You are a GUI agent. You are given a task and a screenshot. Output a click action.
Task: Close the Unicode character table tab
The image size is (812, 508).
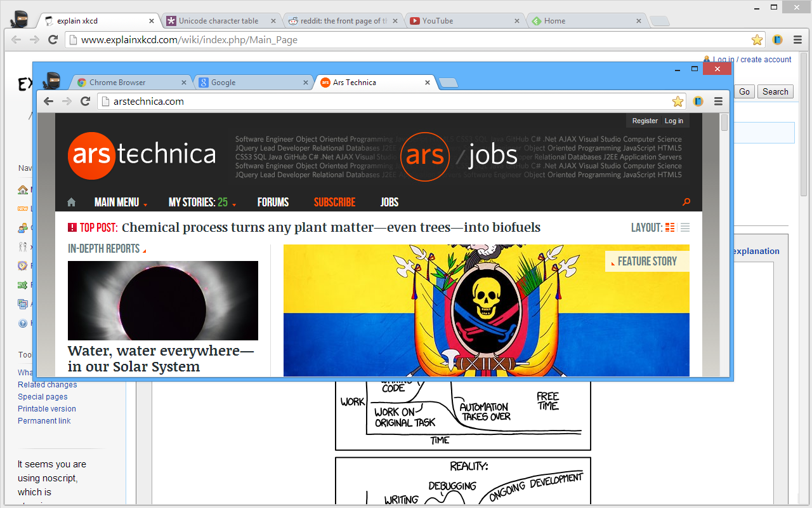pyautogui.click(x=274, y=21)
